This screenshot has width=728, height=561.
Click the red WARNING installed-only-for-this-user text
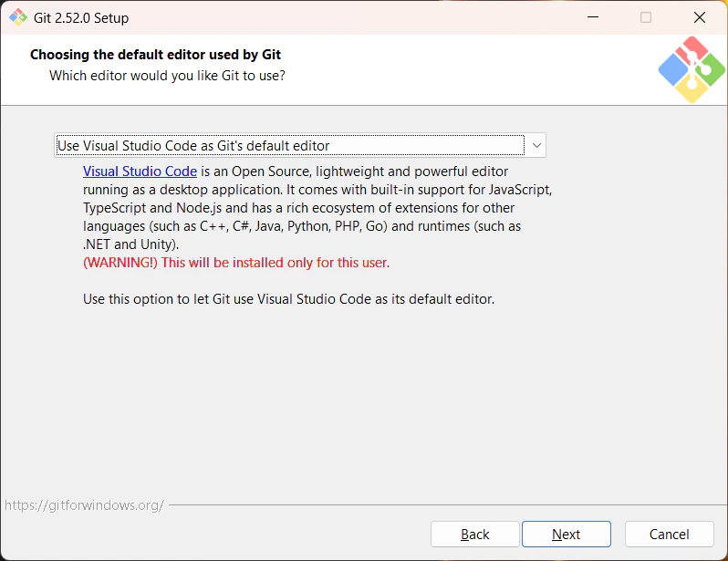pos(236,263)
